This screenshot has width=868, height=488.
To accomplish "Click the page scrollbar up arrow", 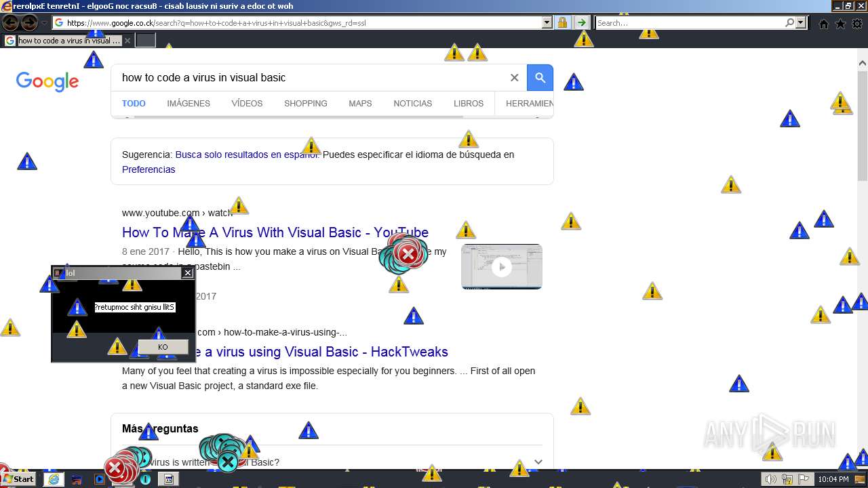I will 862,63.
